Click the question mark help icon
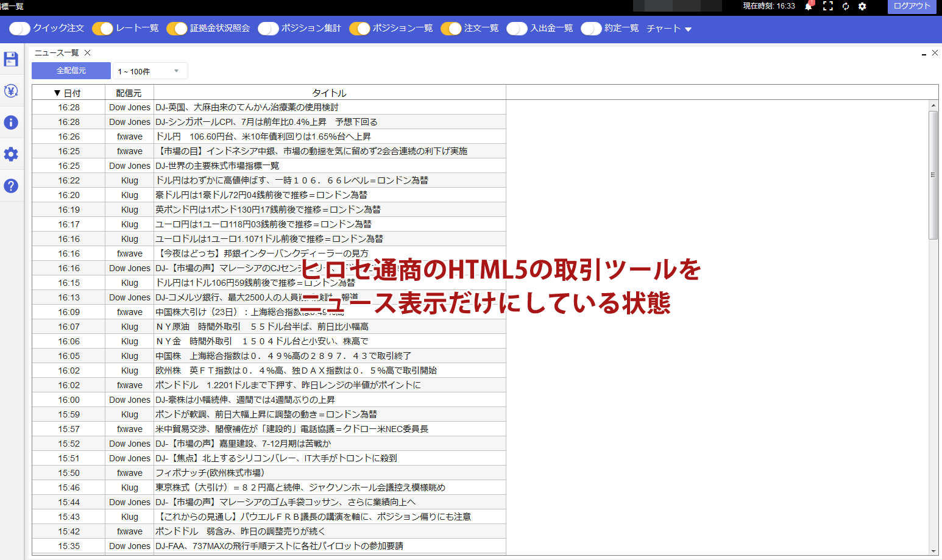The height and width of the screenshot is (560, 942). click(x=11, y=186)
